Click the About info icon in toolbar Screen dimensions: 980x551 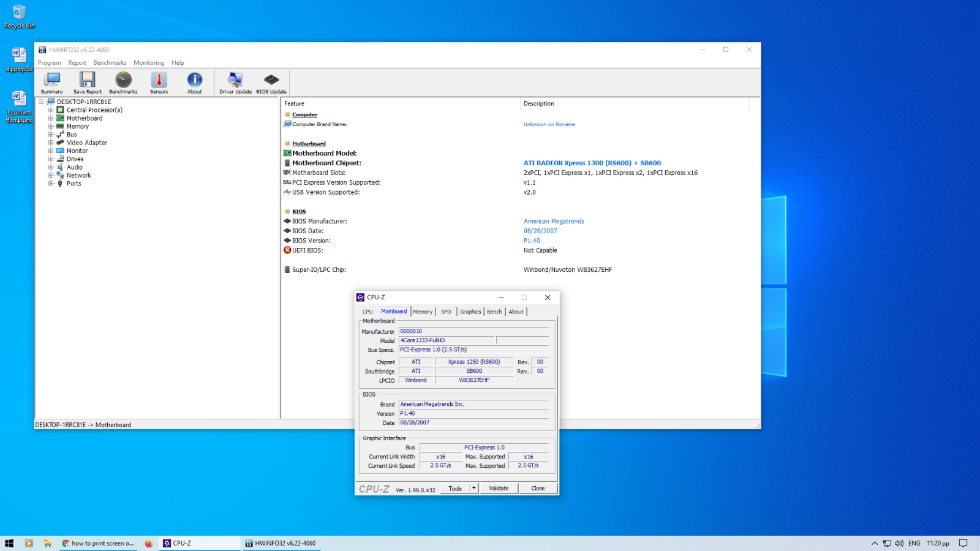coord(195,83)
